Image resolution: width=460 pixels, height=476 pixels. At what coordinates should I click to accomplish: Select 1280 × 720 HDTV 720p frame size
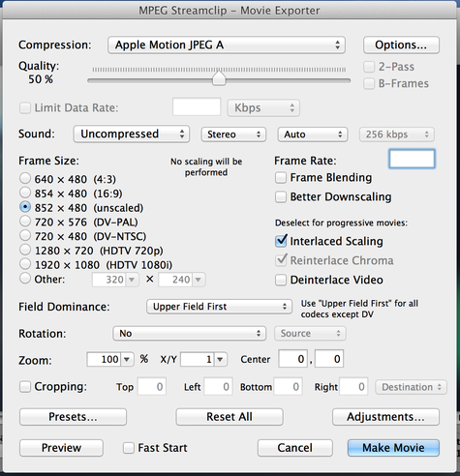click(x=25, y=250)
